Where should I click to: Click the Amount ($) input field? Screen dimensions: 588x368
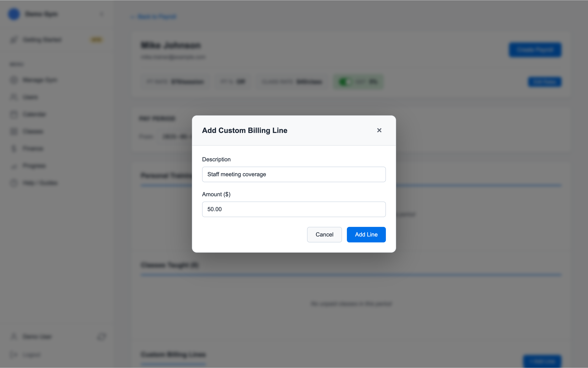pos(294,209)
